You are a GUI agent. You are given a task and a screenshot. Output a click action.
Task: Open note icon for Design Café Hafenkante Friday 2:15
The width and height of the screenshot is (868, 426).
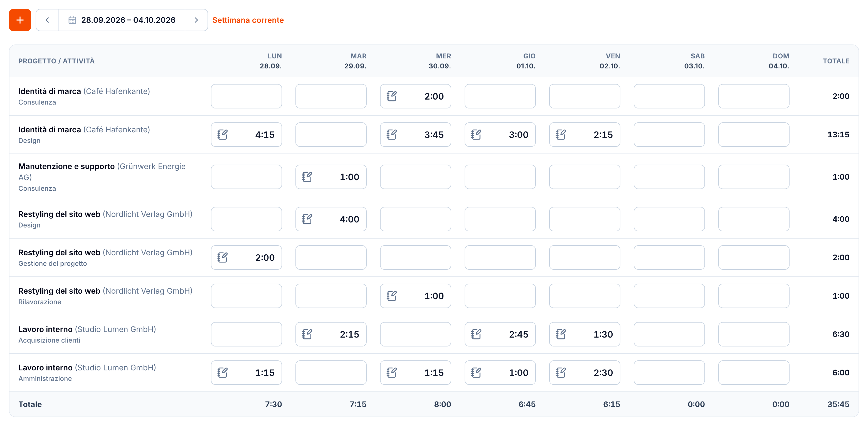coord(561,135)
